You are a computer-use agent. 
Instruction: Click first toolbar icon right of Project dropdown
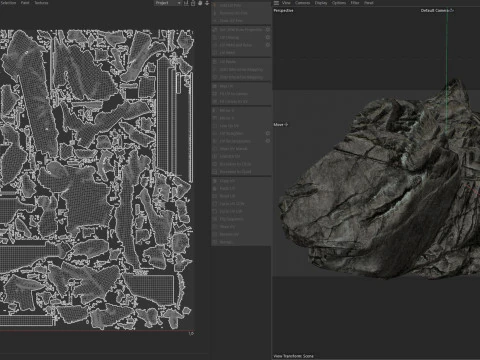(186, 3)
